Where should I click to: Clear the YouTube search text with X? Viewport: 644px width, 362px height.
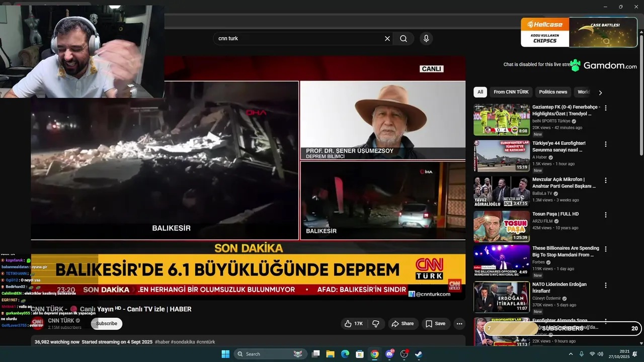387,39
